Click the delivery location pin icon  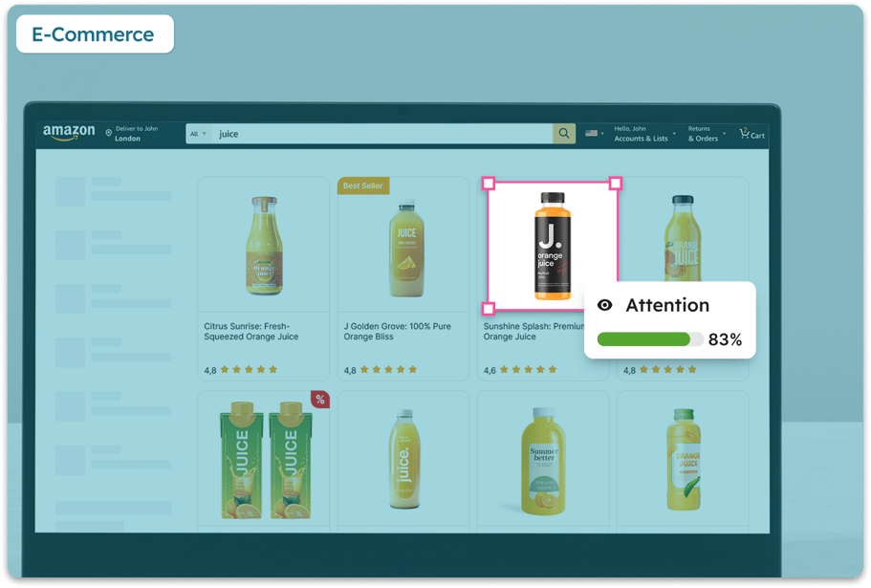click(x=108, y=134)
